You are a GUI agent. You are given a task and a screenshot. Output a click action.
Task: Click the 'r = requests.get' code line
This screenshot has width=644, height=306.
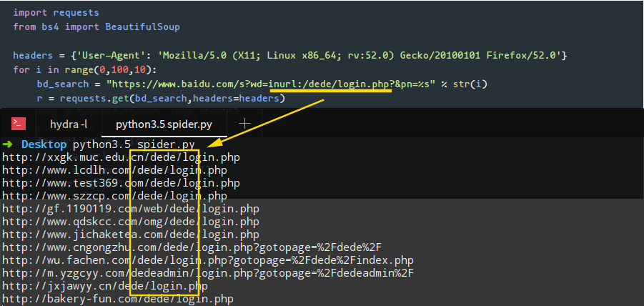(161, 99)
